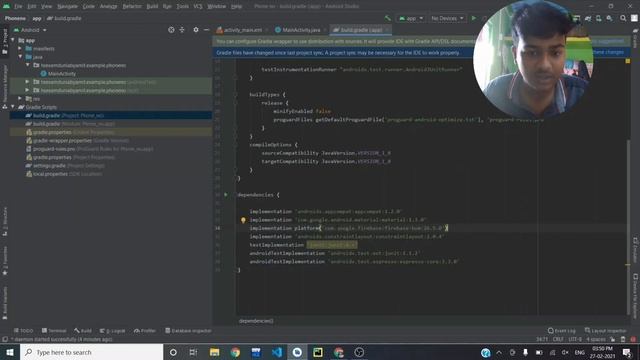The image size is (640, 360).
Task: Click the green Run app button
Action: click(474, 18)
